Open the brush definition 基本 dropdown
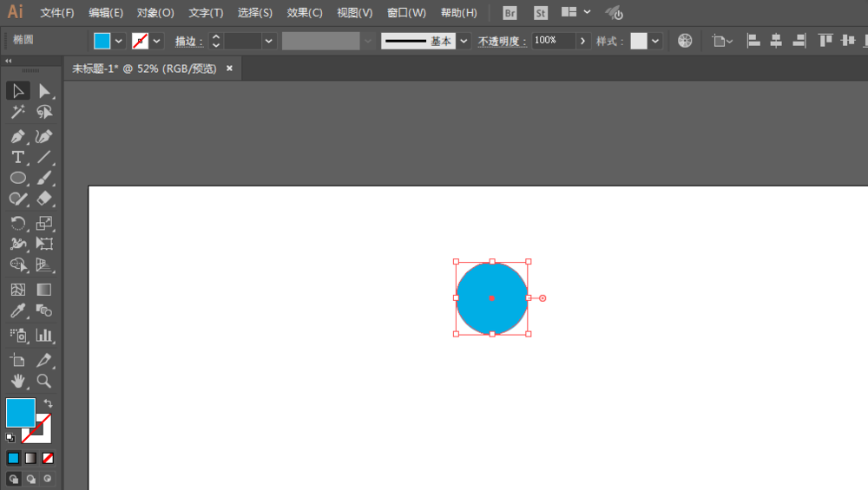This screenshot has height=490, width=868. pos(464,41)
